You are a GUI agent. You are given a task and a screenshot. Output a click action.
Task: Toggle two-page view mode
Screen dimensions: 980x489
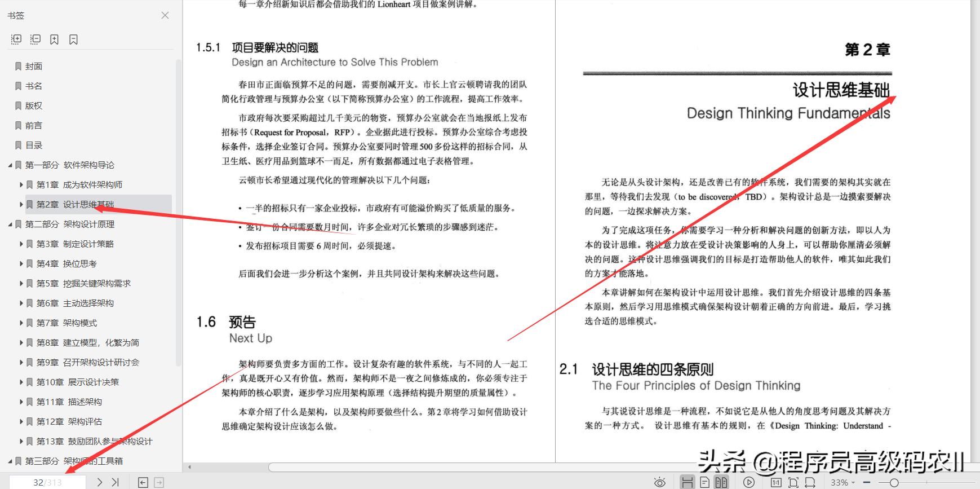click(x=721, y=482)
